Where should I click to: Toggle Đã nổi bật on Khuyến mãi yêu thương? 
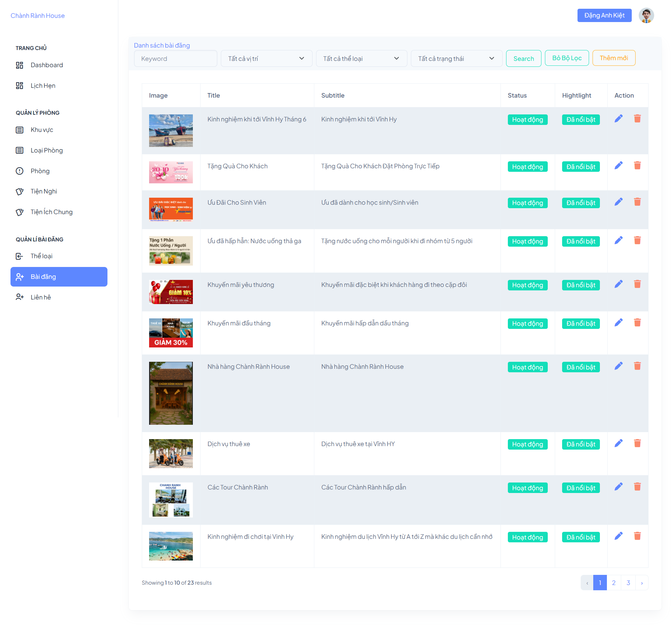tap(581, 285)
